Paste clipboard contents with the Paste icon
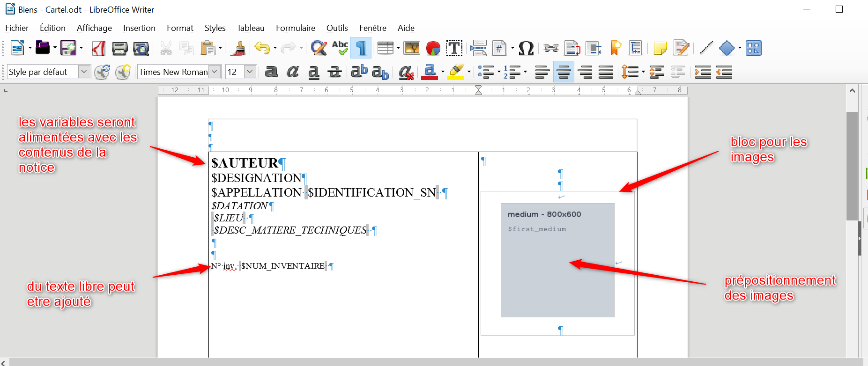Image resolution: width=868 pixels, height=366 pixels. point(208,48)
